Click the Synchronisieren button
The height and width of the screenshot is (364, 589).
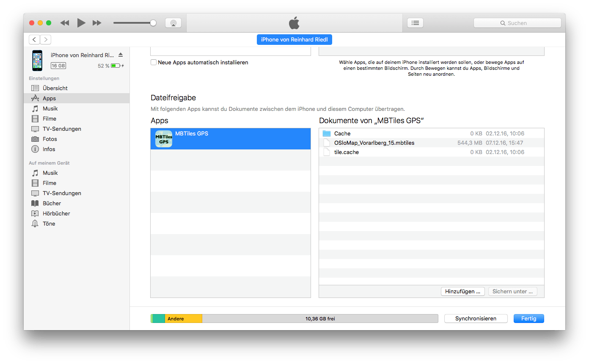pos(476,318)
